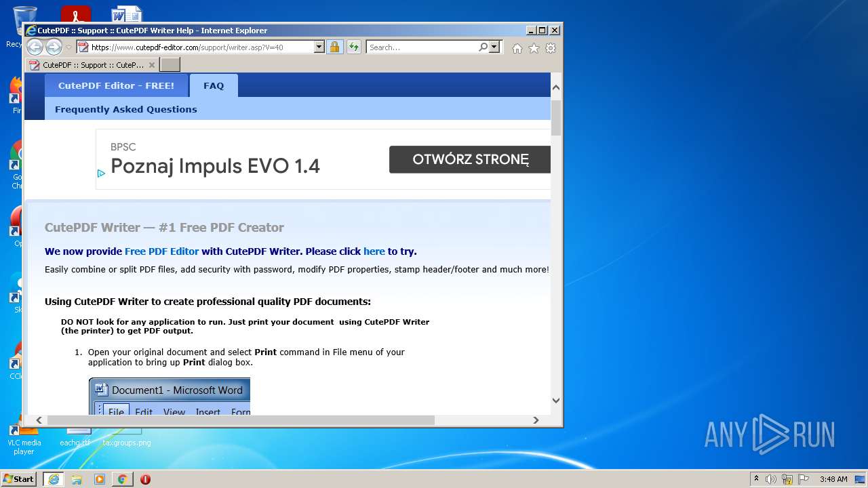This screenshot has height=488, width=868.
Task: Switch to CutePDF Editor - FREE! tab
Action: click(x=116, y=85)
